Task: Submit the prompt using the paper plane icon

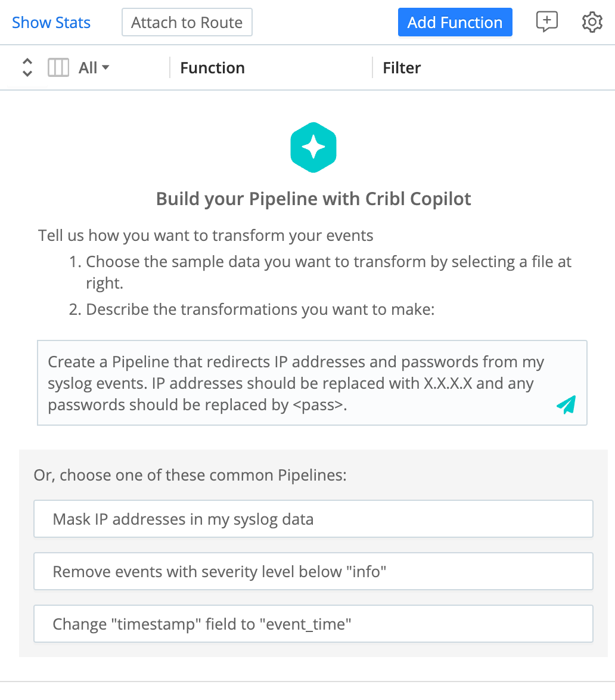Action: [x=565, y=405]
